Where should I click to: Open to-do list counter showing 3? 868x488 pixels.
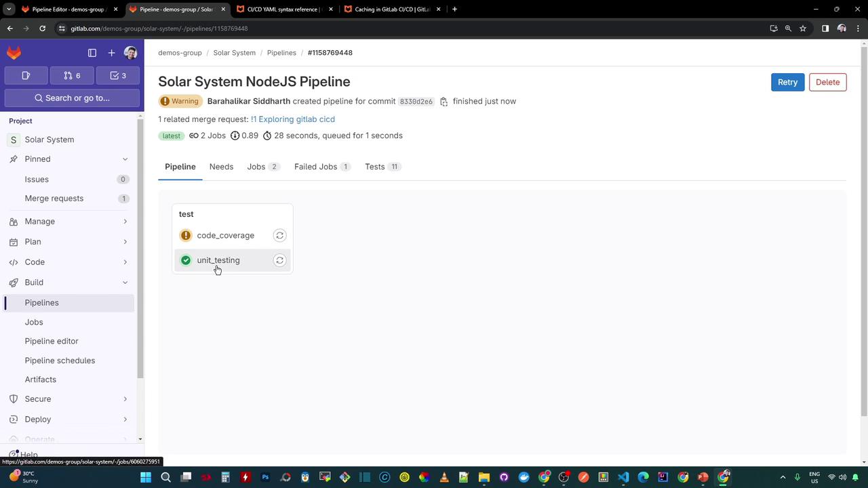tap(118, 75)
